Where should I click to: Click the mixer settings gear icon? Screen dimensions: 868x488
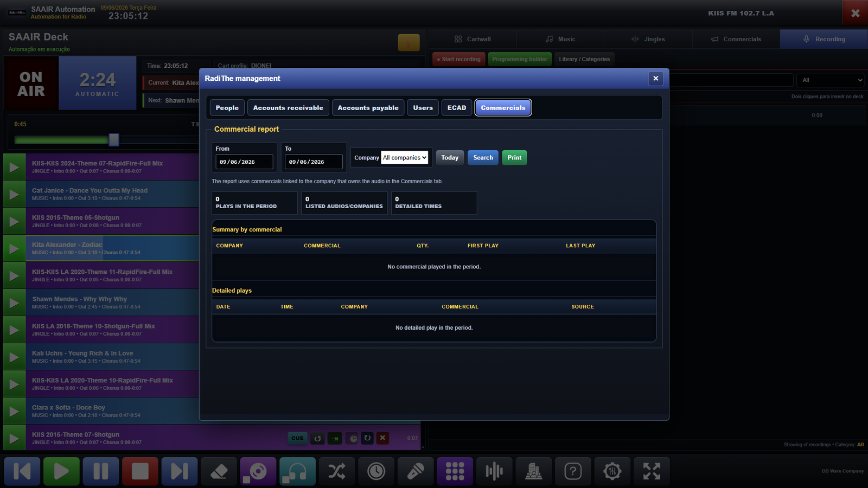(x=612, y=471)
